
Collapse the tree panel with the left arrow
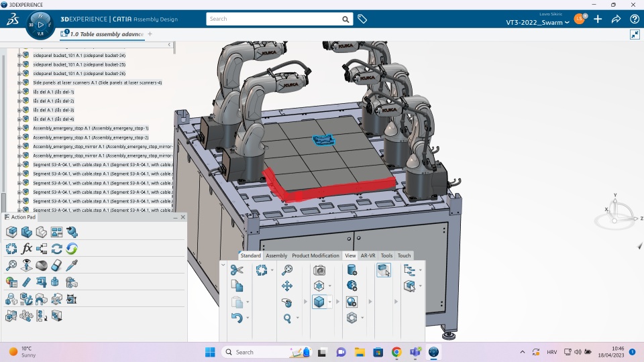[169, 44]
